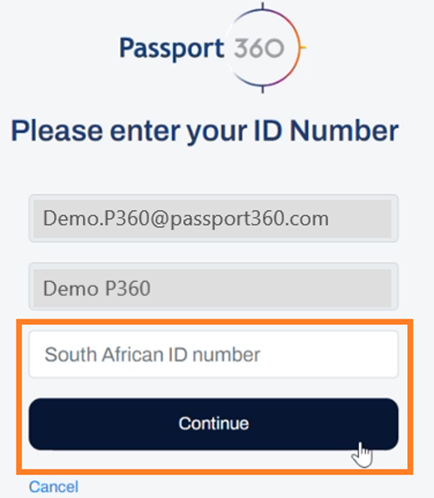Viewport: 434px width, 498px height.
Task: Click the Cancel link
Action: point(54,487)
